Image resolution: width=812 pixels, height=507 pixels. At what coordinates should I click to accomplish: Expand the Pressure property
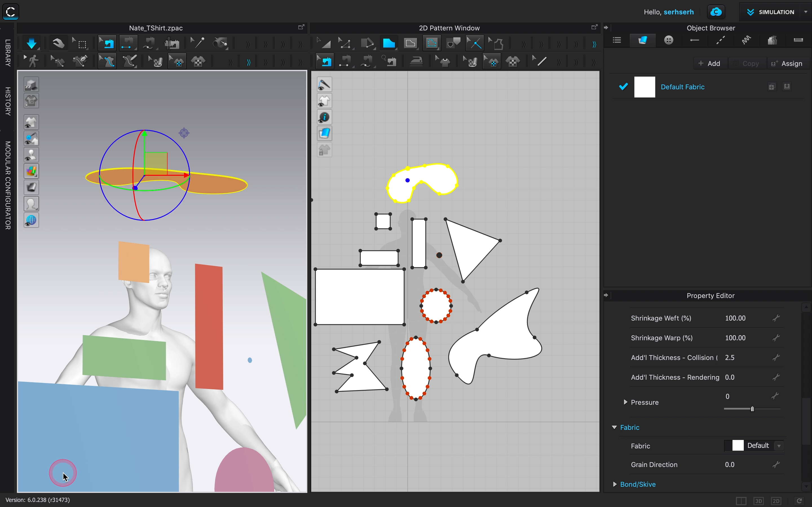coord(625,402)
